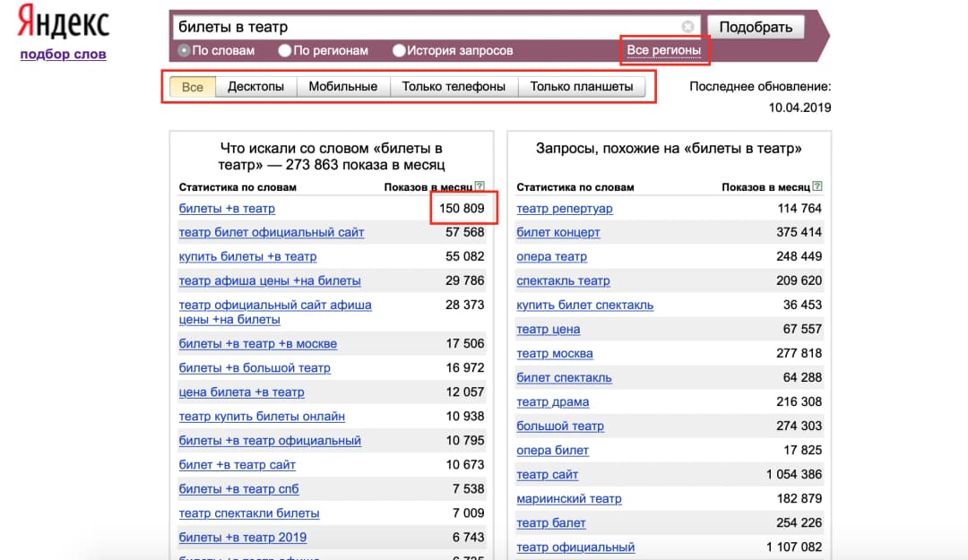968x560 pixels.
Task: Open 'театр официальный' similar query link
Action: (x=575, y=547)
